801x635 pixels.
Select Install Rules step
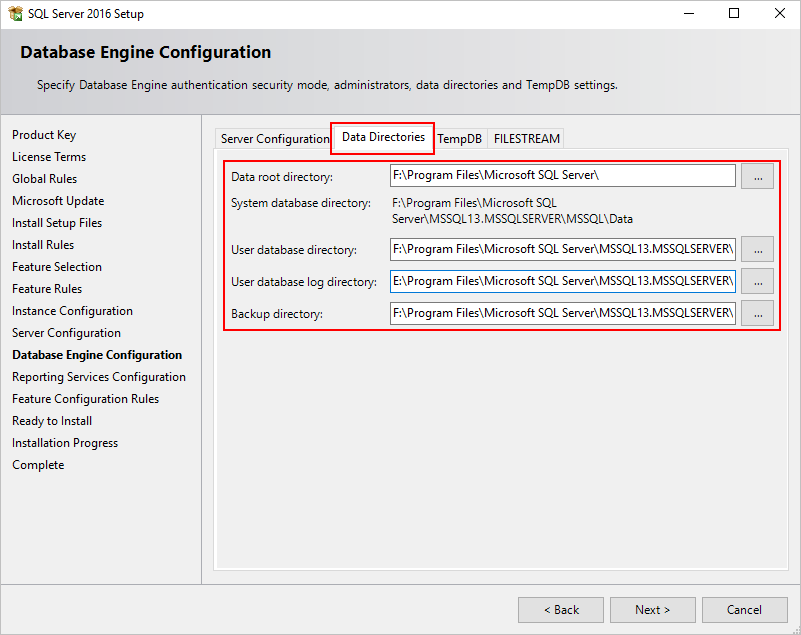pos(43,245)
